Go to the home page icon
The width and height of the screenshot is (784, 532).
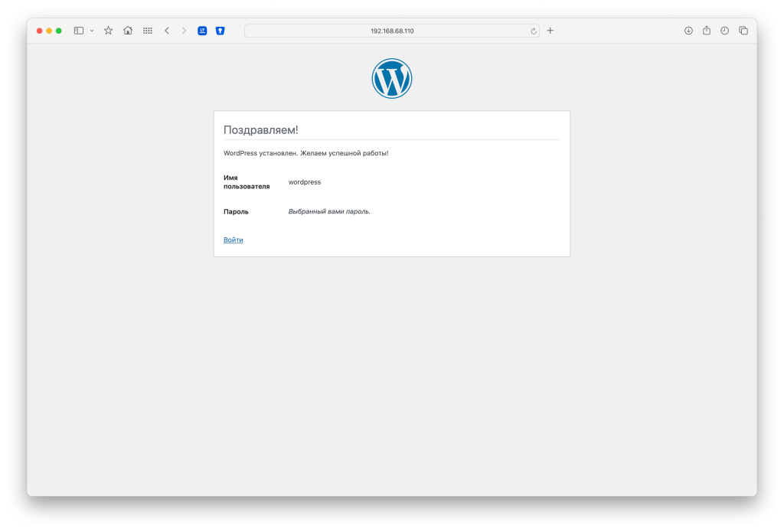click(128, 31)
